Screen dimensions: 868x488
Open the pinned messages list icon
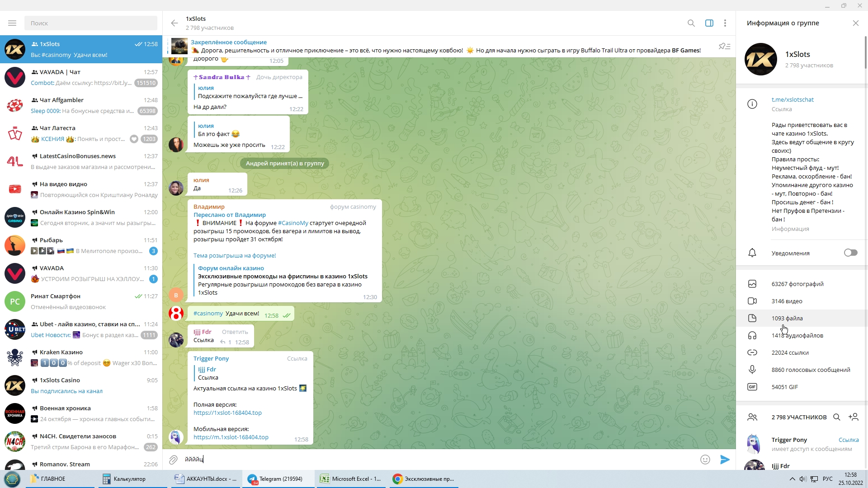click(x=725, y=46)
